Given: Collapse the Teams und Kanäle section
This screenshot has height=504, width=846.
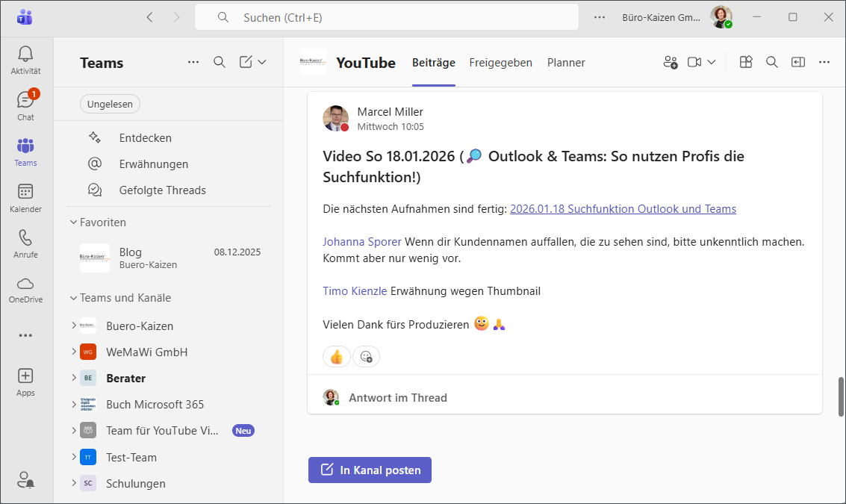Looking at the screenshot, I should click(x=74, y=298).
